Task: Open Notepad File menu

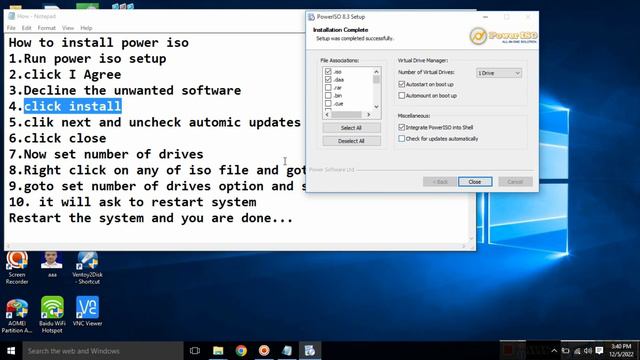Action: [11, 28]
